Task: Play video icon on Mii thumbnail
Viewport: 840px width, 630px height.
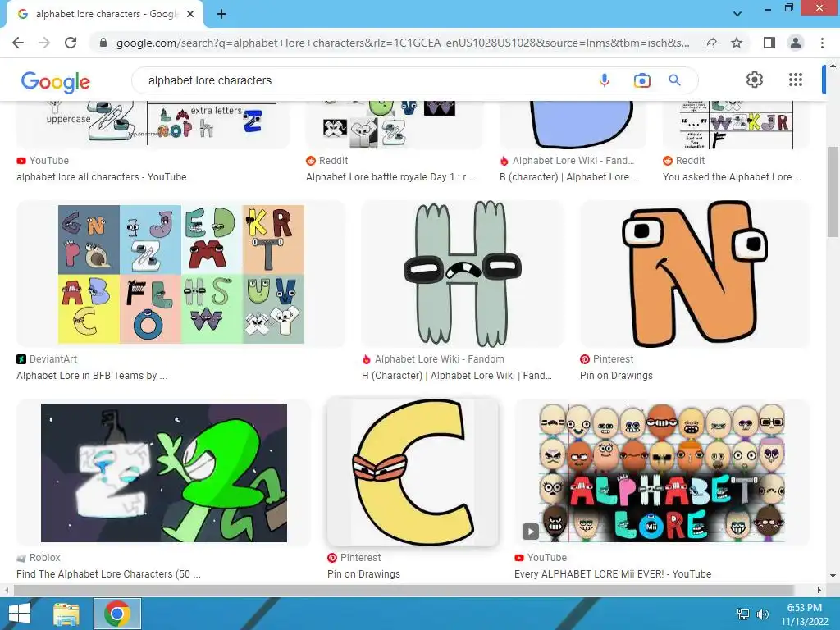Action: coord(531,532)
